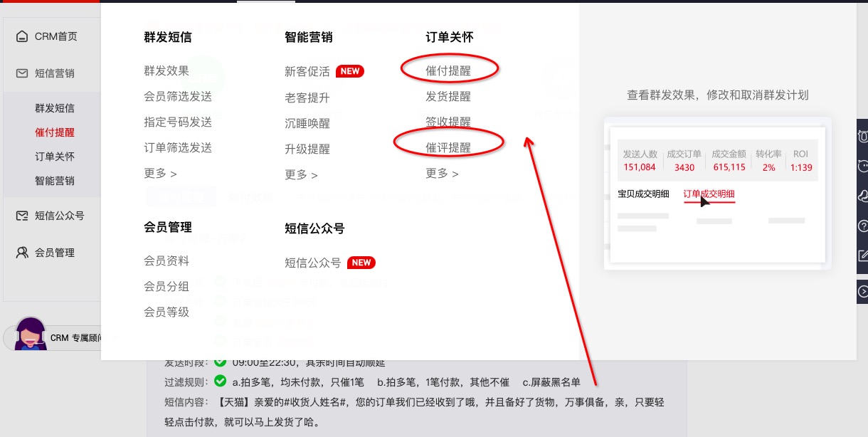This screenshot has height=437, width=868.
Task: Open 新客促活 under 智能营销
Action: coord(307,72)
